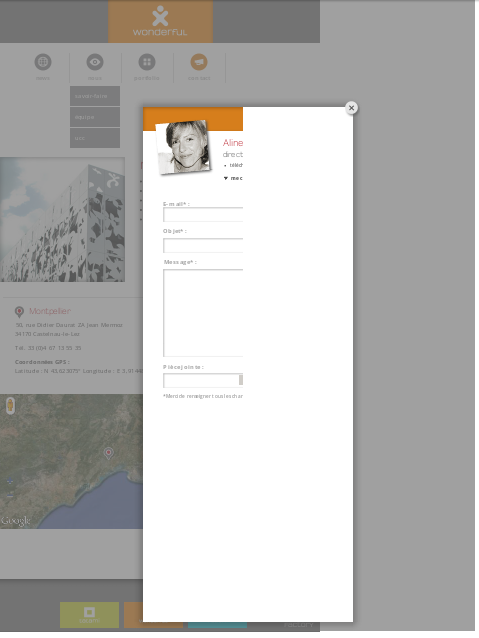Select the Street View pegman on map
The width and height of the screenshot is (479, 638).
pyautogui.click(x=11, y=406)
